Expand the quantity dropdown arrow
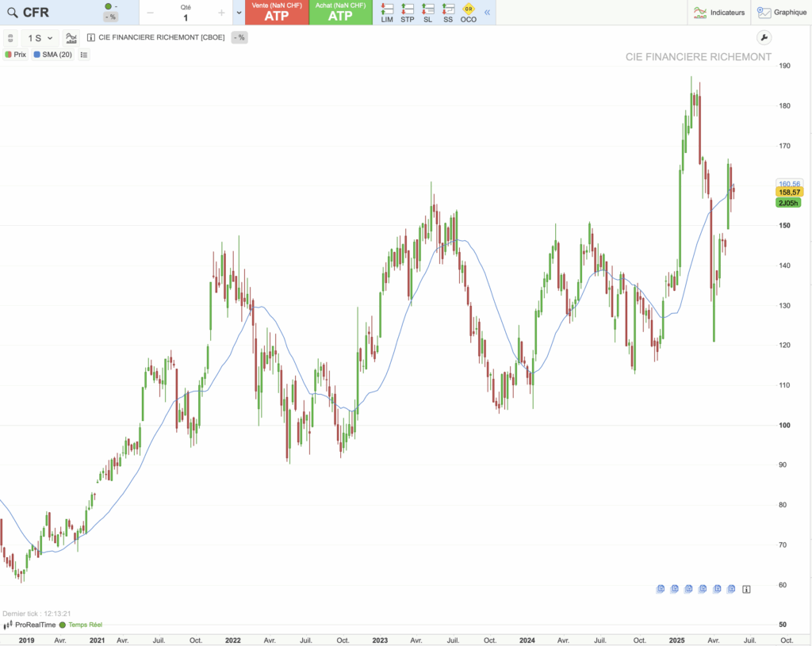This screenshot has height=646, width=812. 239,13
